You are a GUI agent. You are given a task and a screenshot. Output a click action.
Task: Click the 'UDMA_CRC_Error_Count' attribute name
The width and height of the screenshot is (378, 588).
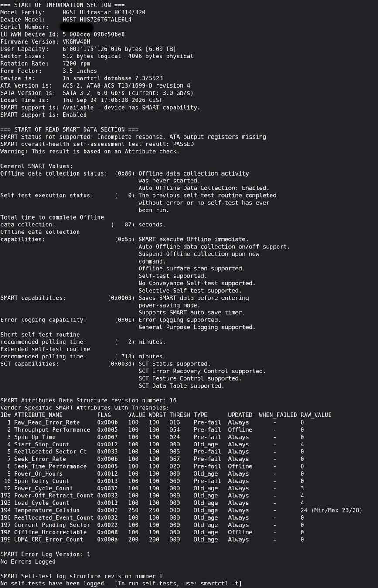(49, 539)
